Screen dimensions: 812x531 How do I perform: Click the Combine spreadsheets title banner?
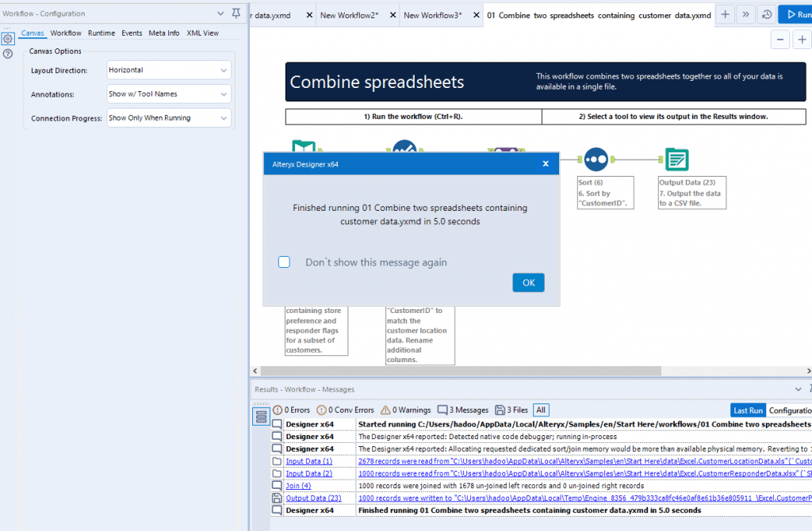tap(546, 82)
